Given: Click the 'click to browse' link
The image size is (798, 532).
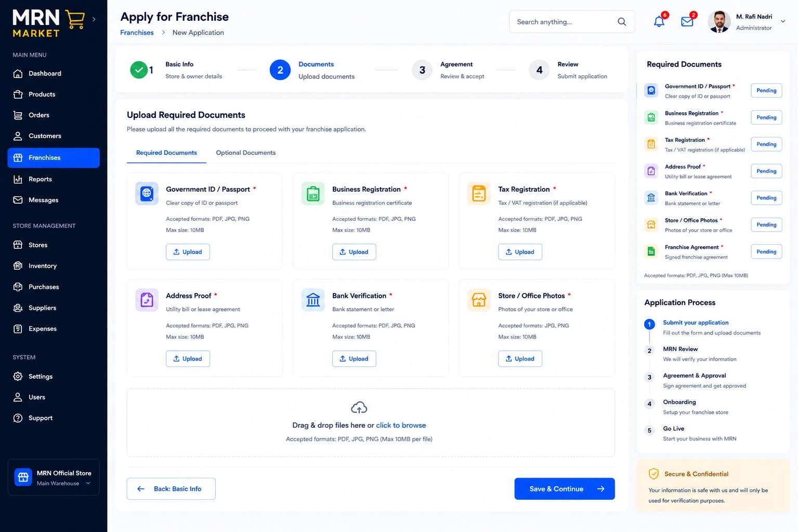Looking at the screenshot, I should (401, 425).
